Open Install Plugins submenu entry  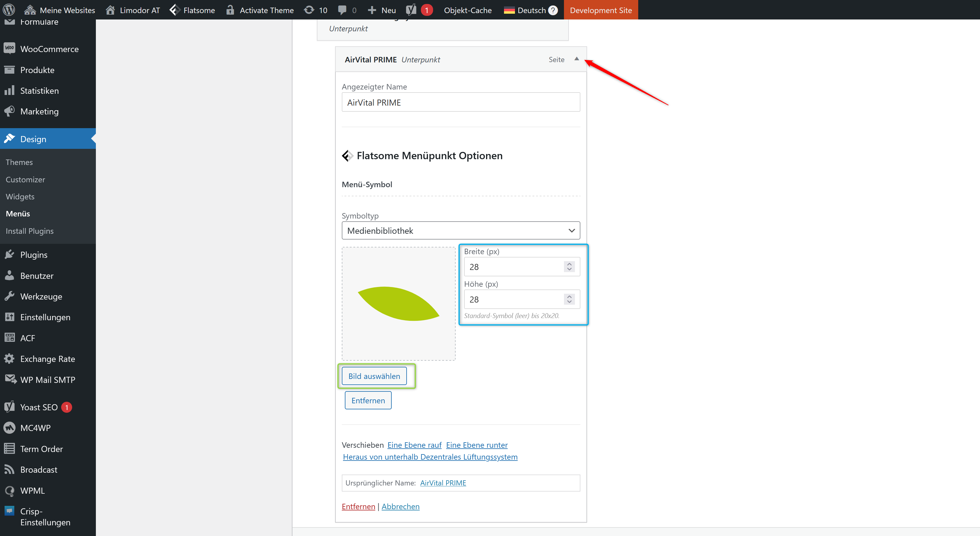(x=29, y=231)
